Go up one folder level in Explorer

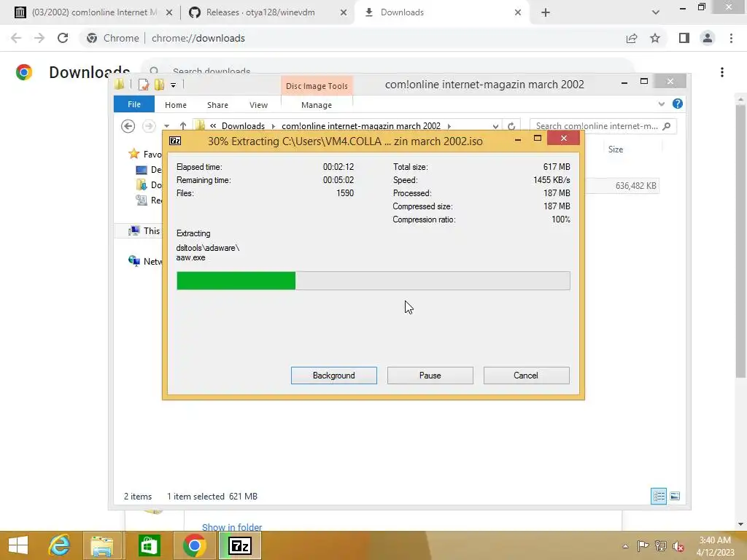[x=183, y=125]
